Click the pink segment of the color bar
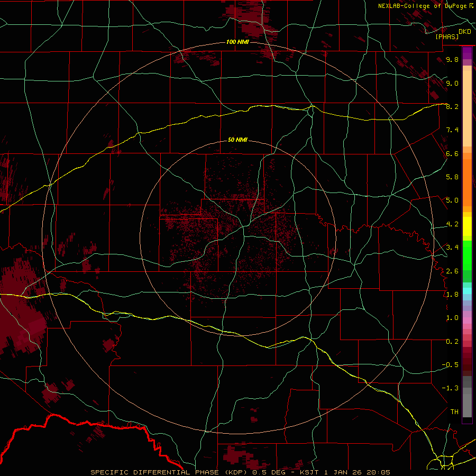The height and width of the screenshot is (476, 476). click(467, 321)
